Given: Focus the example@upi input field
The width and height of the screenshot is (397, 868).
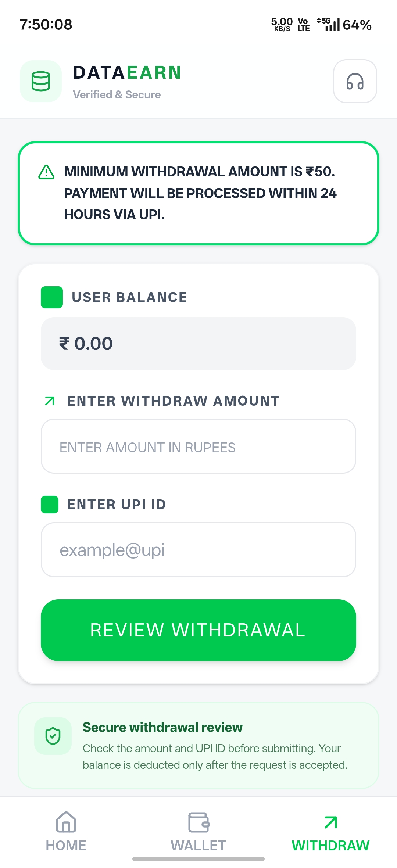Looking at the screenshot, I should pos(198,550).
